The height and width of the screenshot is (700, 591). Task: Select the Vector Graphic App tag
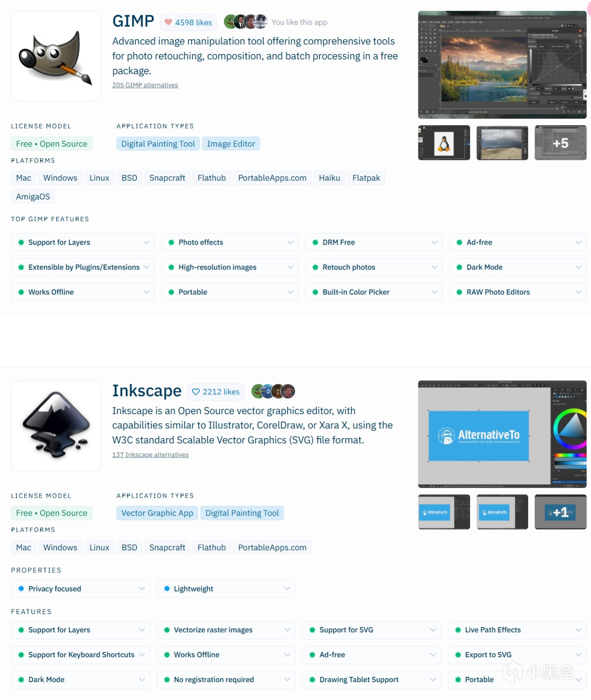pyautogui.click(x=157, y=513)
